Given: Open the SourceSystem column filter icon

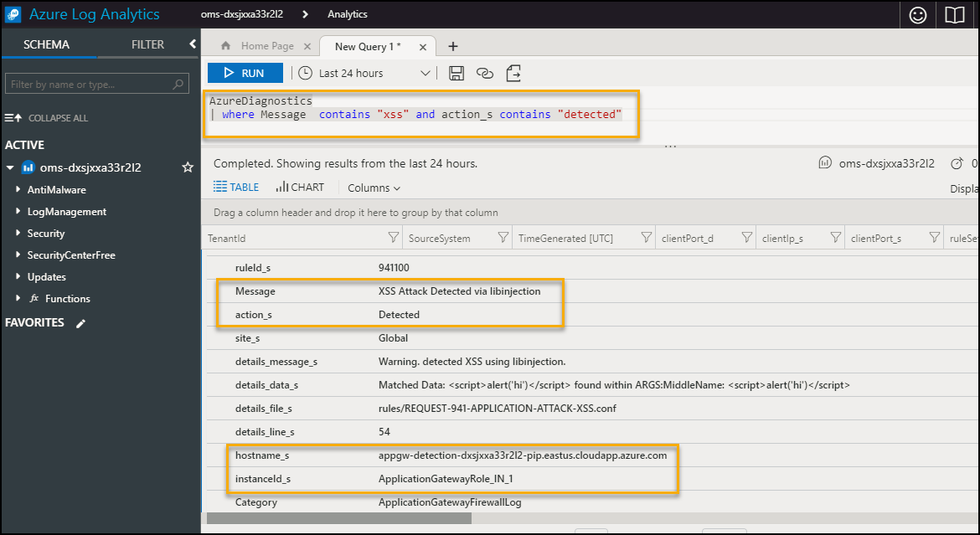Looking at the screenshot, I should [x=503, y=238].
